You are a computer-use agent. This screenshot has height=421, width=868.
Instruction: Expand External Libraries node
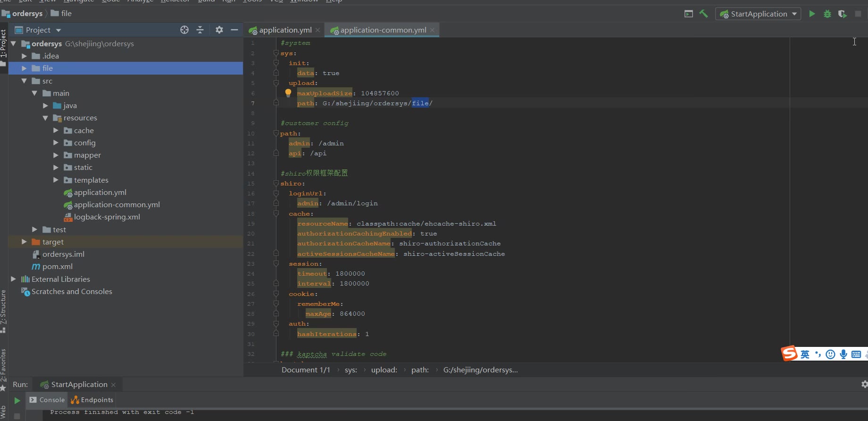[14, 279]
